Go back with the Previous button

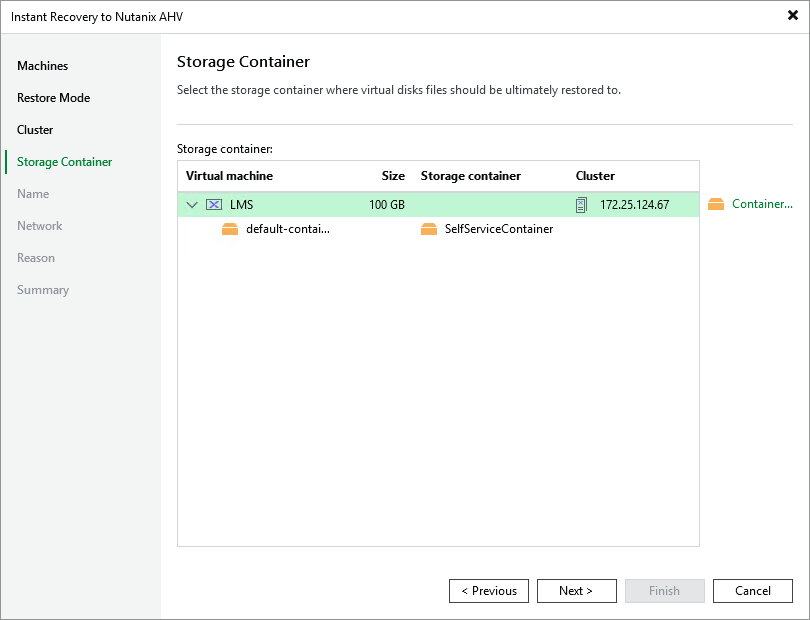pyautogui.click(x=489, y=591)
